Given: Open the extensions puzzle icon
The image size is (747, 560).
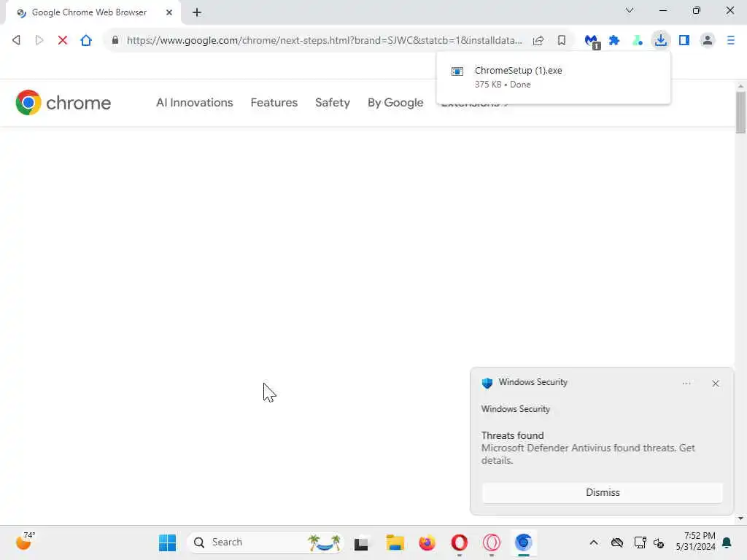Looking at the screenshot, I should click(614, 40).
